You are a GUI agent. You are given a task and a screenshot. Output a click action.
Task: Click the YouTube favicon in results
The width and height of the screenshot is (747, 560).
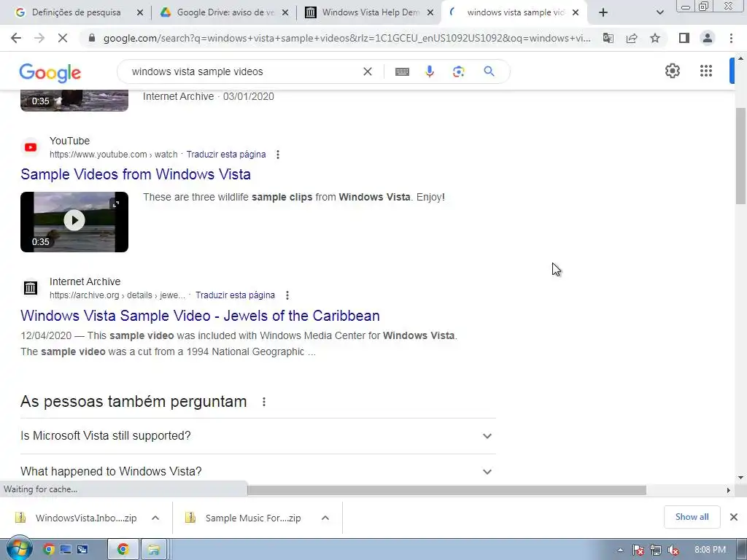click(x=31, y=147)
